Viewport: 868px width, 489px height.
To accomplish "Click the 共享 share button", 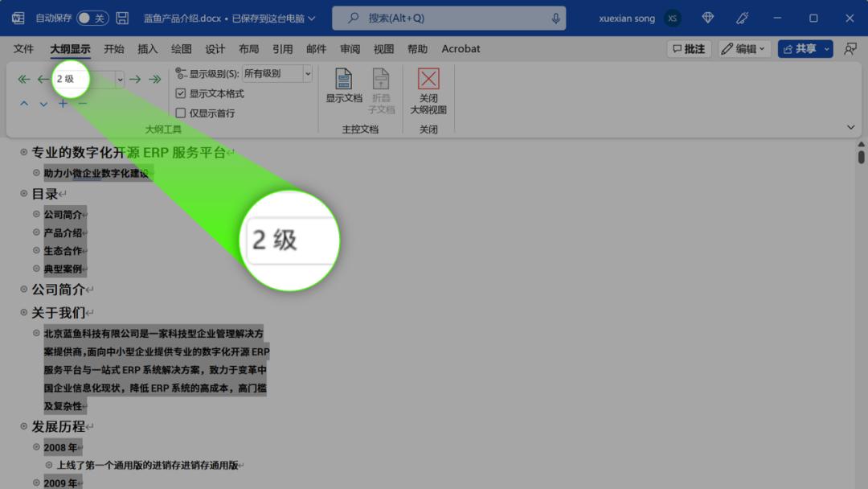I will tap(804, 48).
